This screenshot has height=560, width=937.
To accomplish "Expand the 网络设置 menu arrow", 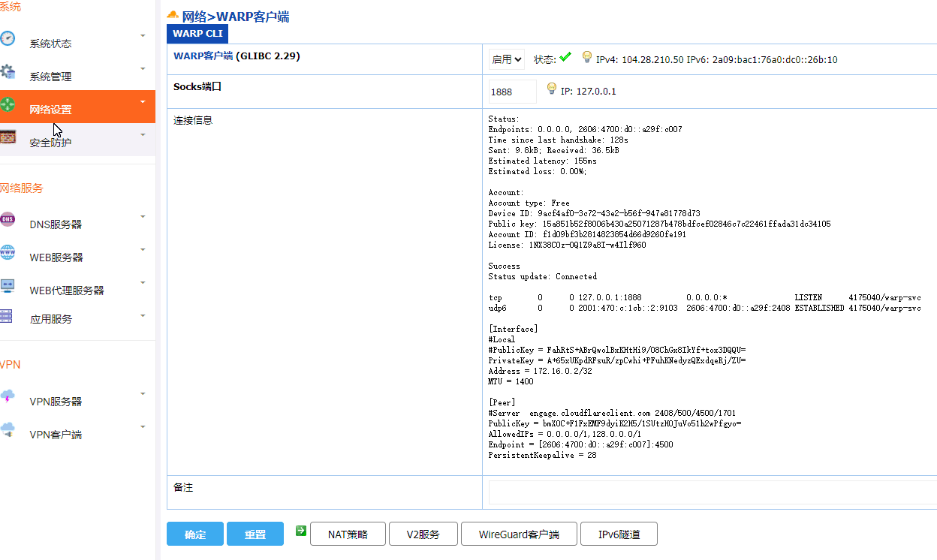I will click(143, 102).
